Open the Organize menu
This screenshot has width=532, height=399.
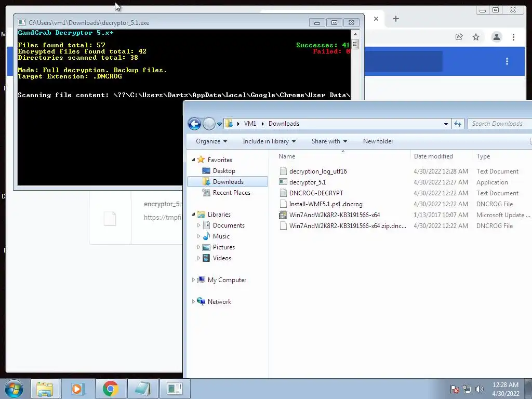coord(211,141)
